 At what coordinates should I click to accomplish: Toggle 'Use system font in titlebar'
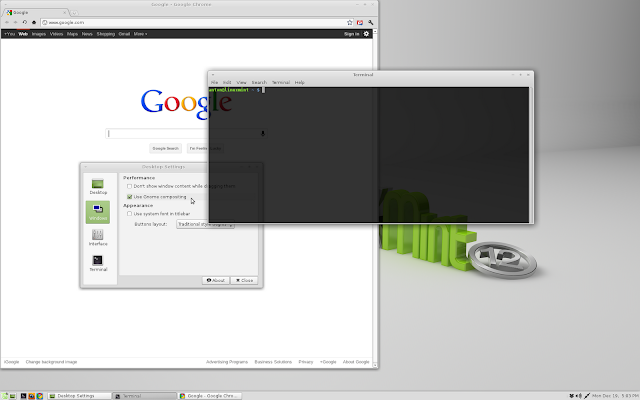pyautogui.click(x=129, y=214)
